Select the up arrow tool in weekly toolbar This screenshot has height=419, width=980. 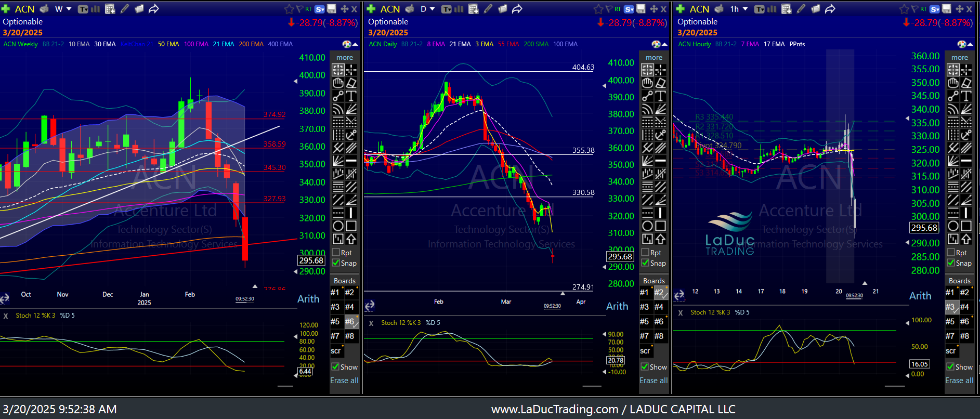coord(351,239)
